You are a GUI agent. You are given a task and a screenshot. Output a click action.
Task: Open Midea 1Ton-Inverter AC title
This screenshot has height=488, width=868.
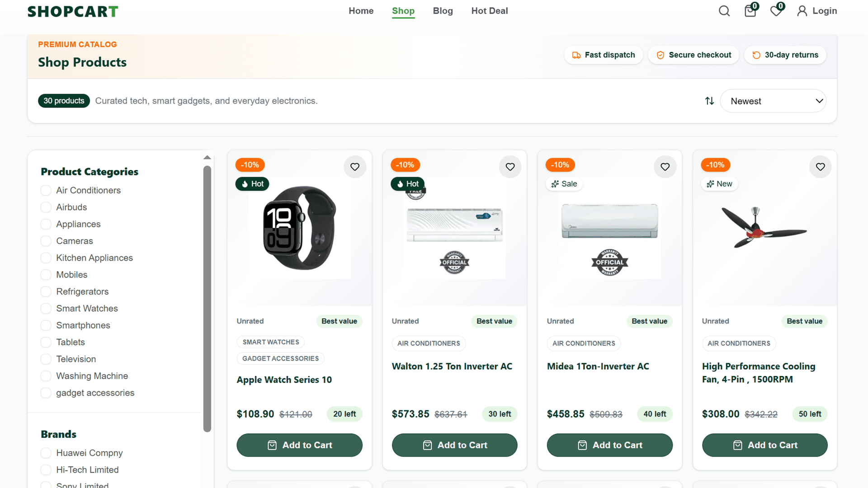pyautogui.click(x=598, y=366)
